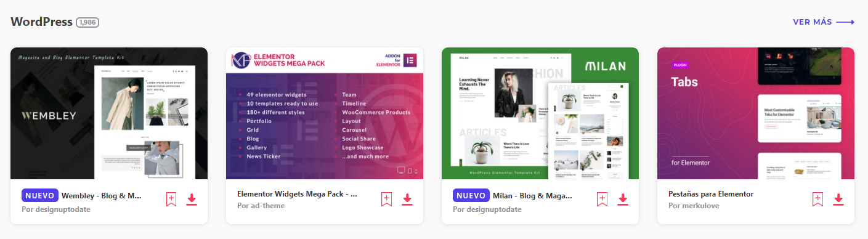Screen dimensions: 868x239
Task: Open the Elementor Widgets Mega Pack title
Action: point(298,194)
